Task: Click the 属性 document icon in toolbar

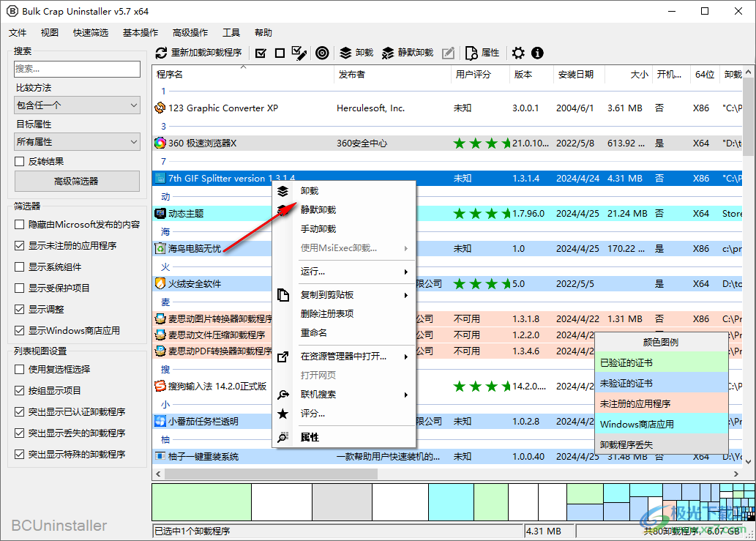Action: 471,53
